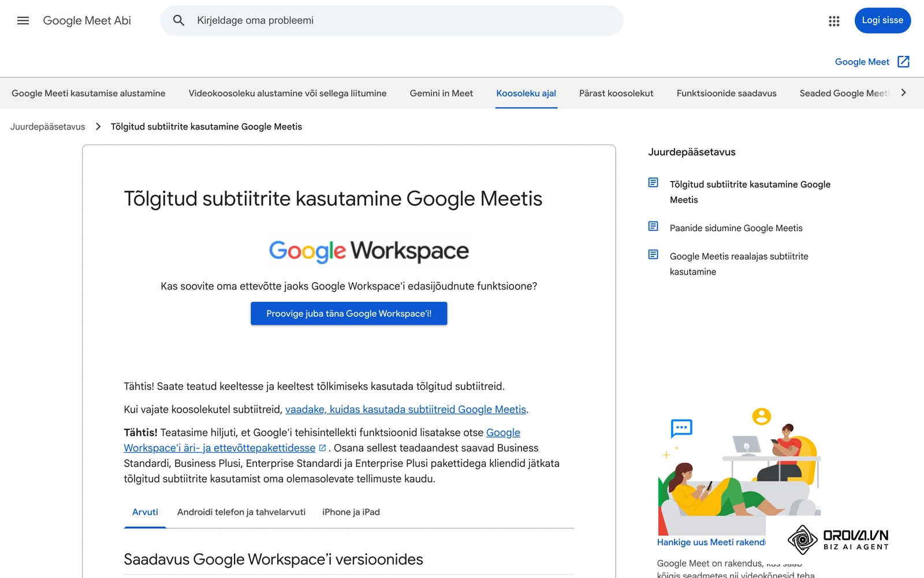Open the vaadake, kuidas kasutada subtiitreid link
Viewport: 924px width, 578px height.
pyautogui.click(x=405, y=409)
